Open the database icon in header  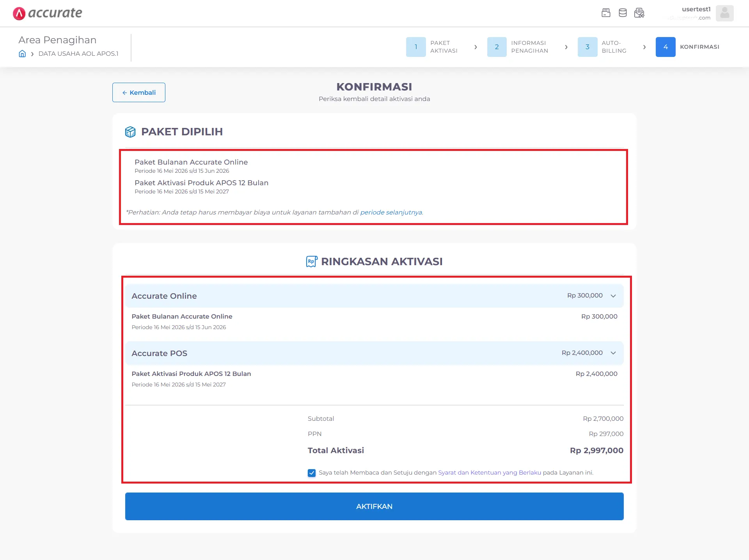click(x=623, y=13)
